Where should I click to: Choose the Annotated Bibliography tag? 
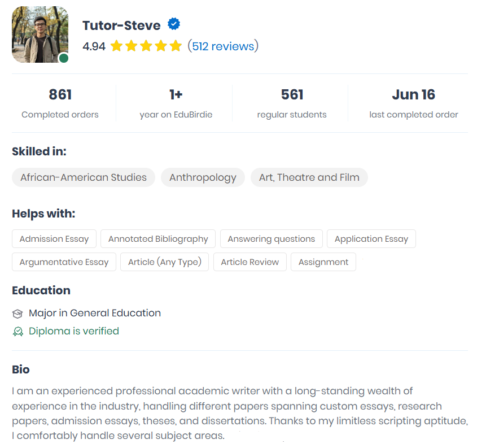click(x=158, y=239)
